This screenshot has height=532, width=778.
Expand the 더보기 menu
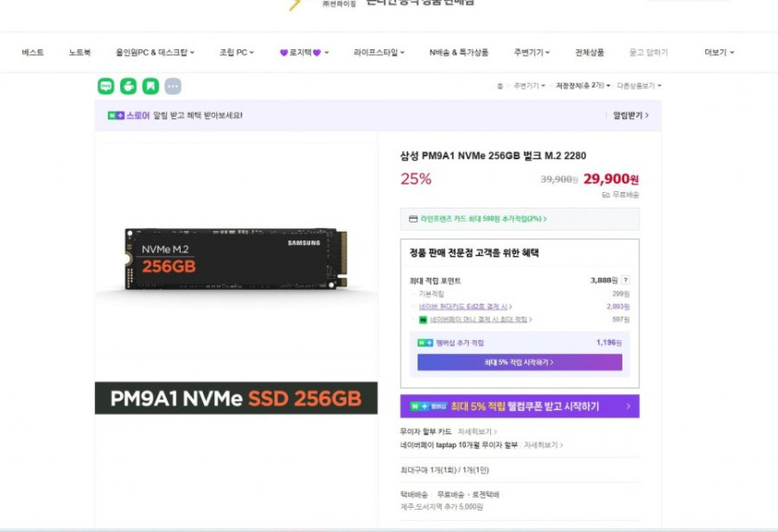(718, 52)
